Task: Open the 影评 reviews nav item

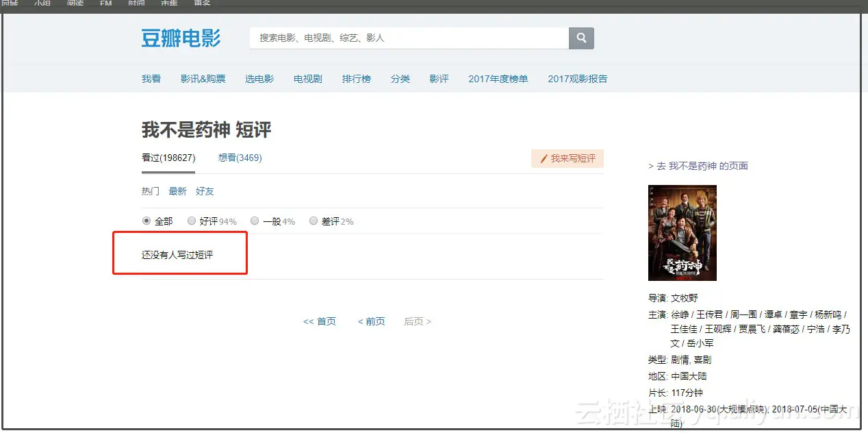Action: (x=439, y=79)
